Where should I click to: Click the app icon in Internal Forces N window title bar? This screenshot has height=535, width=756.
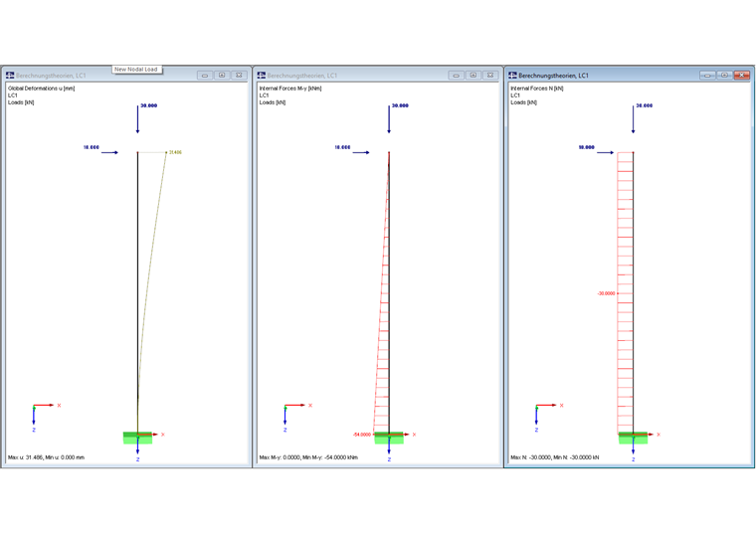(512, 76)
